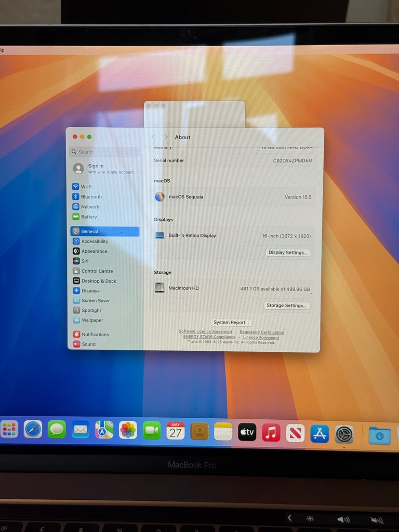Screen dimensions: 399x532
Task: Open FaceTime from the Dock
Action: (x=152, y=431)
